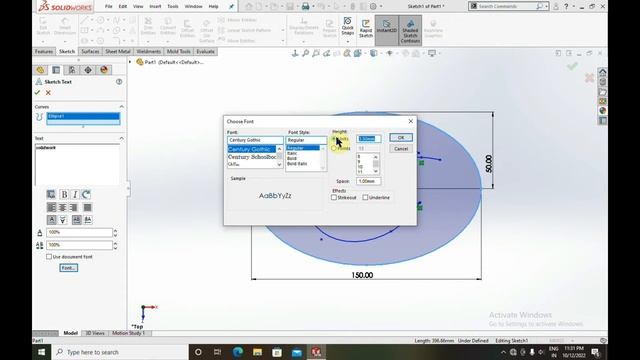
Task: Switch to the Surfaces tab
Action: 90,51
